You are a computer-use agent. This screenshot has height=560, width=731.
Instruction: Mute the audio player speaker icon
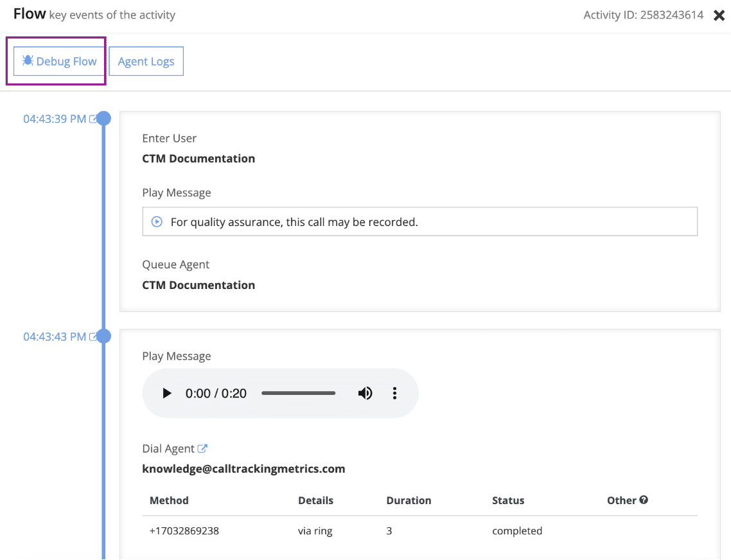point(365,393)
